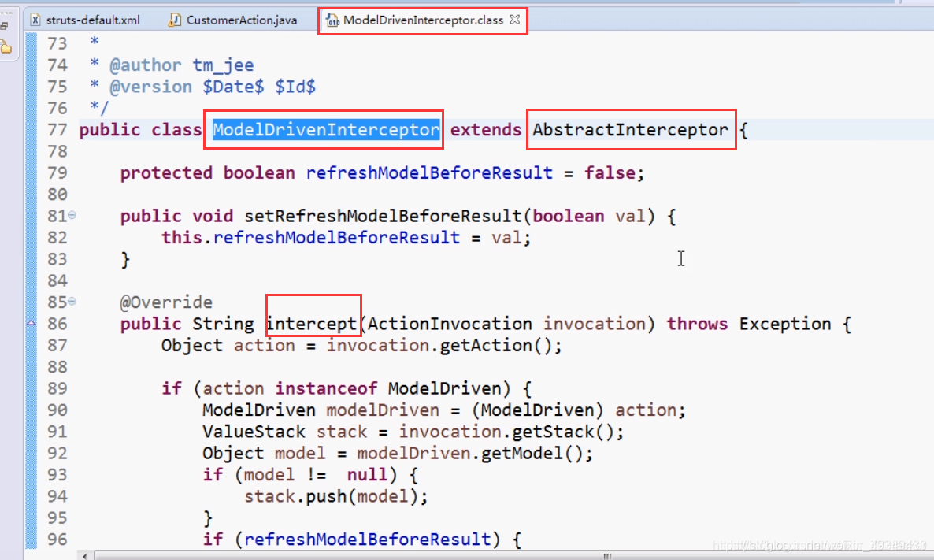Close the ModelDrivenInterceptor.class tab

coord(515,20)
